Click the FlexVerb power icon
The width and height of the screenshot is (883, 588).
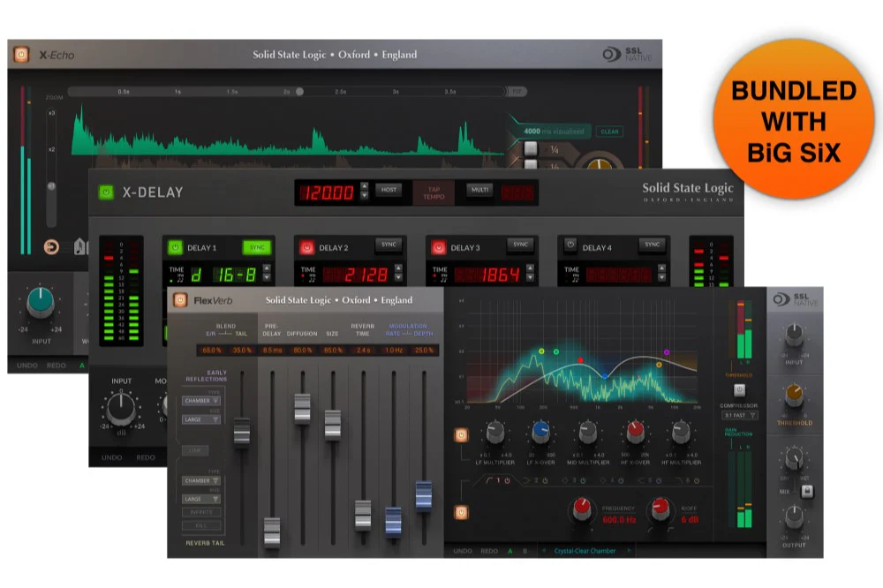coord(180,300)
